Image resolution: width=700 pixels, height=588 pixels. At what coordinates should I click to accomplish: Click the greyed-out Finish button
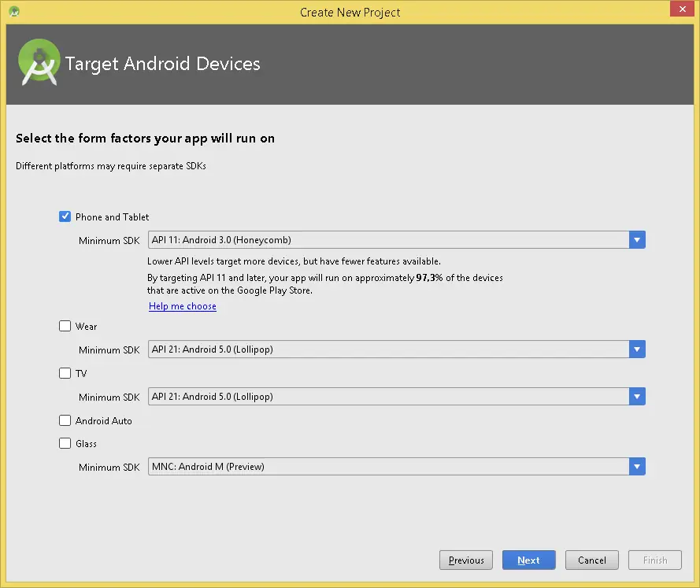tap(655, 560)
